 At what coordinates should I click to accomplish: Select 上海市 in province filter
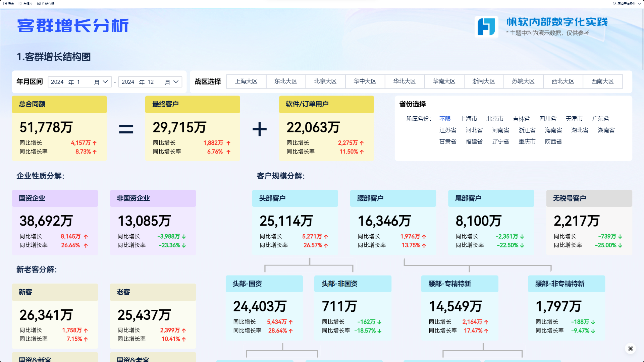click(x=469, y=119)
